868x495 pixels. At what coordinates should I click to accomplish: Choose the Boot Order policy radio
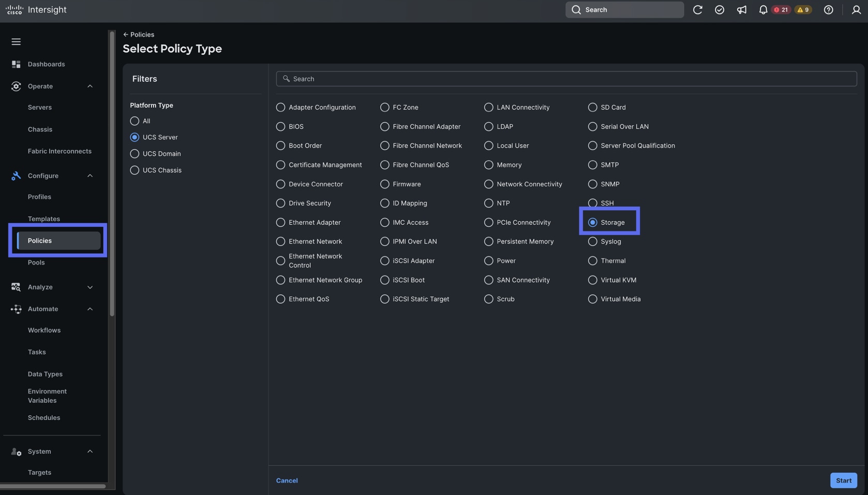[x=280, y=145]
